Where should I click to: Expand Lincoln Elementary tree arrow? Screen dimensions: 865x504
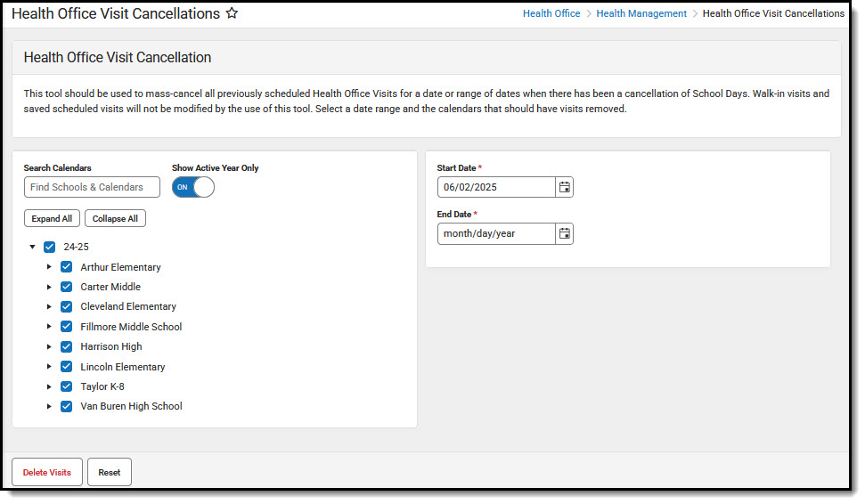point(49,367)
